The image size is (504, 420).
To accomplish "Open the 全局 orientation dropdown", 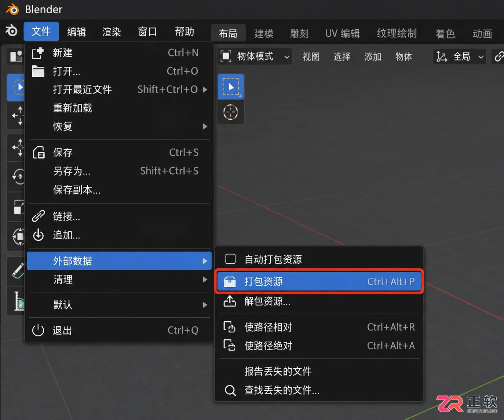I will coord(460,56).
